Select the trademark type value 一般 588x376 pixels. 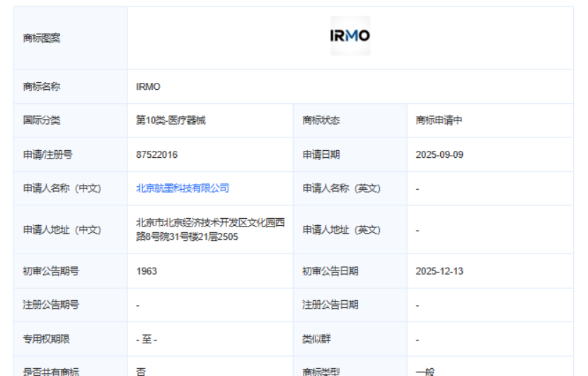pos(425,372)
